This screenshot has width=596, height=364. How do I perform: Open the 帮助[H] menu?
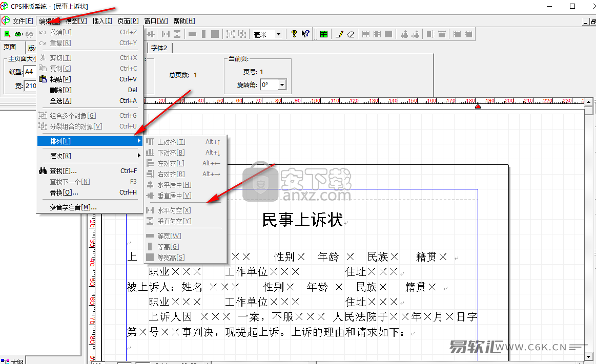[x=184, y=21]
